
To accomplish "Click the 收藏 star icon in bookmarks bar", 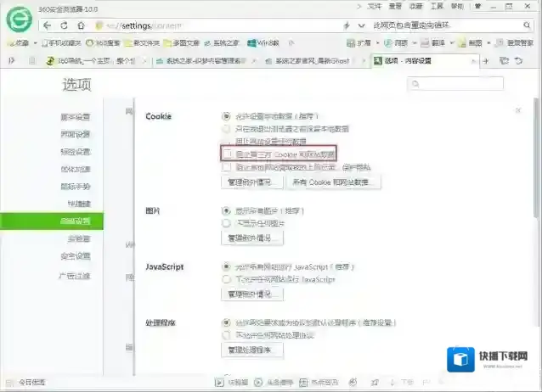I will coord(11,42).
